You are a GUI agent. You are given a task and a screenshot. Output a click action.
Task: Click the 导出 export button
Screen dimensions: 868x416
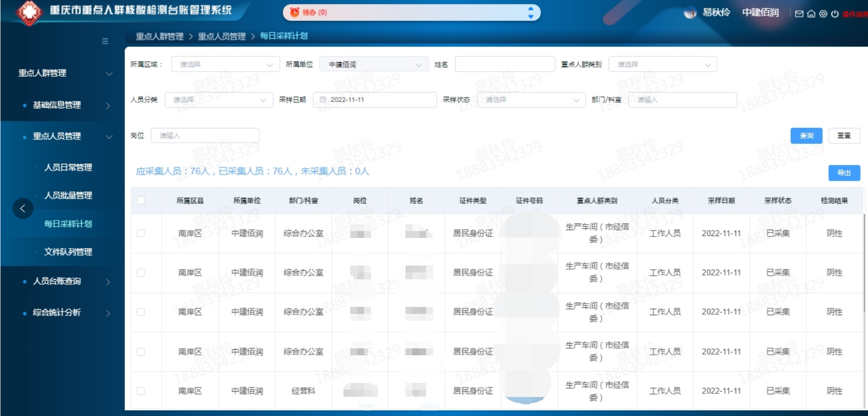pyautogui.click(x=844, y=173)
